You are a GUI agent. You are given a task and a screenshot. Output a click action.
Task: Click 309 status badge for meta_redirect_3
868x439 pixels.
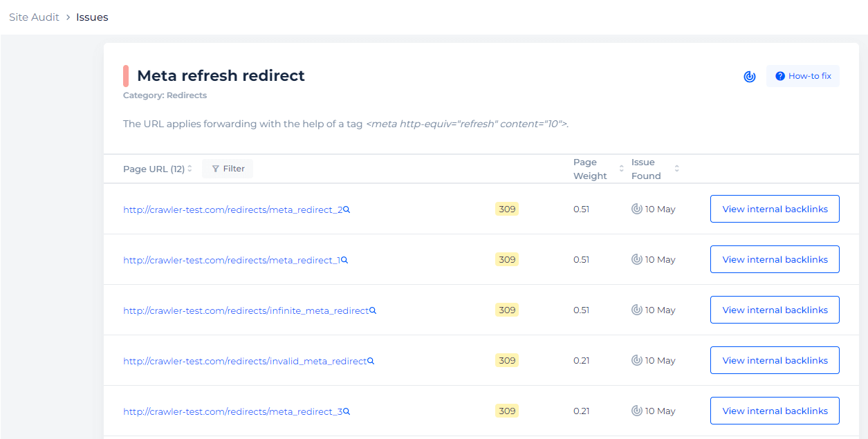[x=507, y=411]
